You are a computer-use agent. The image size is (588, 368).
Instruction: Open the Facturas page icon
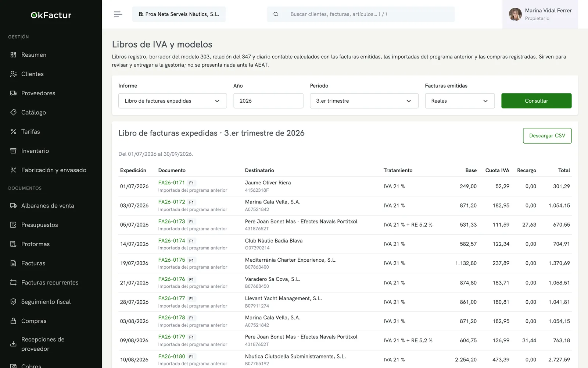13,263
